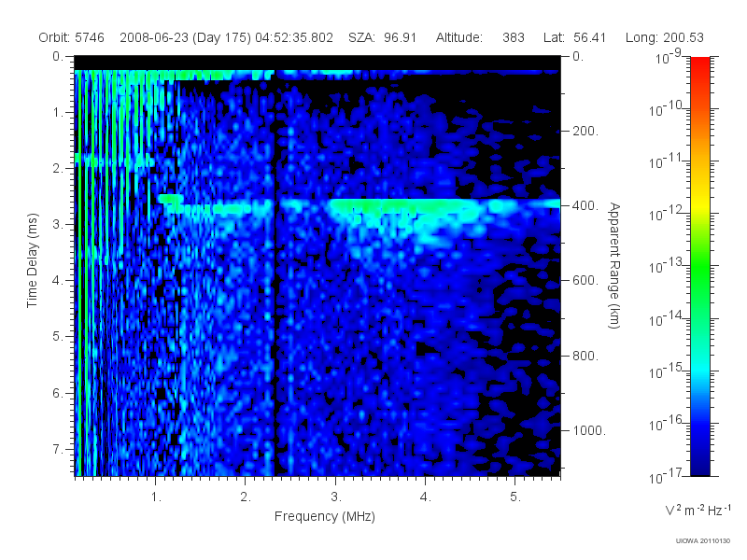Click the Orbit: 5746 header text

tap(71, 37)
